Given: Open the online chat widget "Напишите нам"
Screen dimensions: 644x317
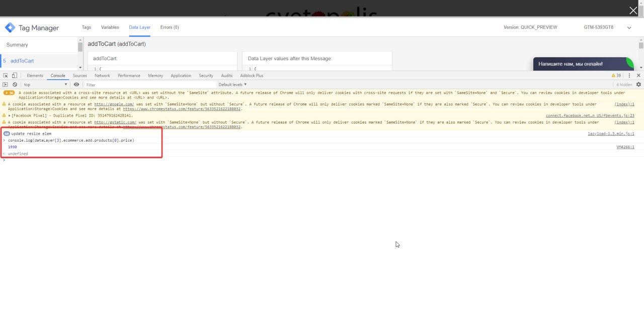Looking at the screenshot, I should pyautogui.click(x=584, y=64).
